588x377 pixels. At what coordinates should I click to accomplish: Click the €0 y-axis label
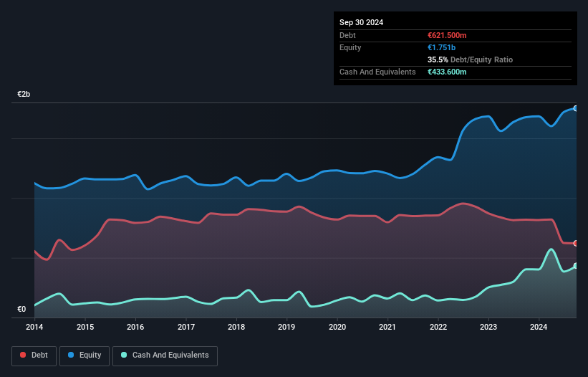21,309
